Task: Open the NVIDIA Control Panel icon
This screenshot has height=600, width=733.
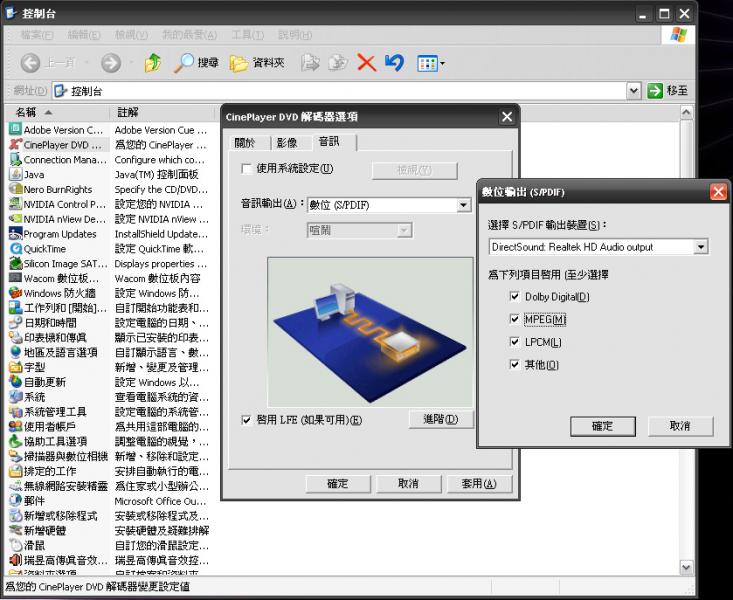Action: (15, 204)
